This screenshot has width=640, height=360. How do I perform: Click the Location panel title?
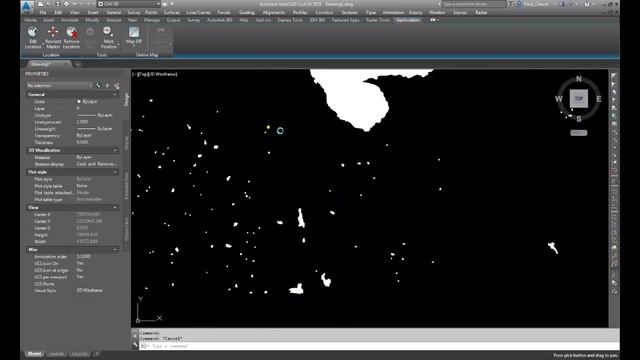pyautogui.click(x=51, y=55)
